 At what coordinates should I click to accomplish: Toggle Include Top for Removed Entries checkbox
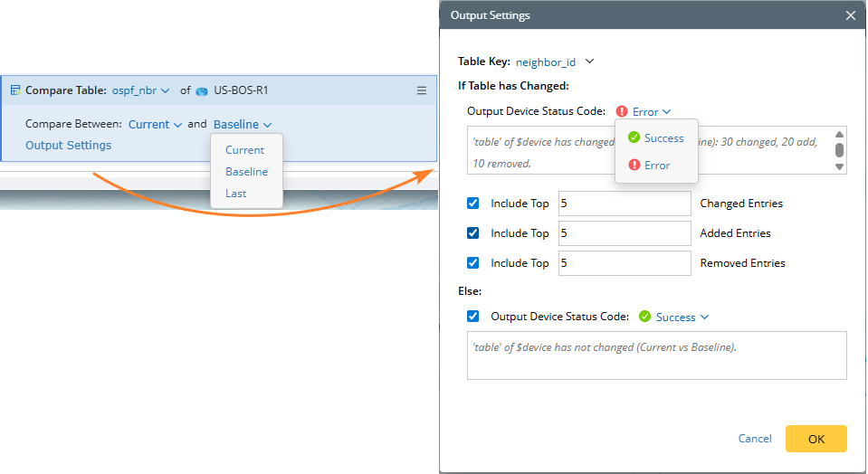[x=473, y=263]
